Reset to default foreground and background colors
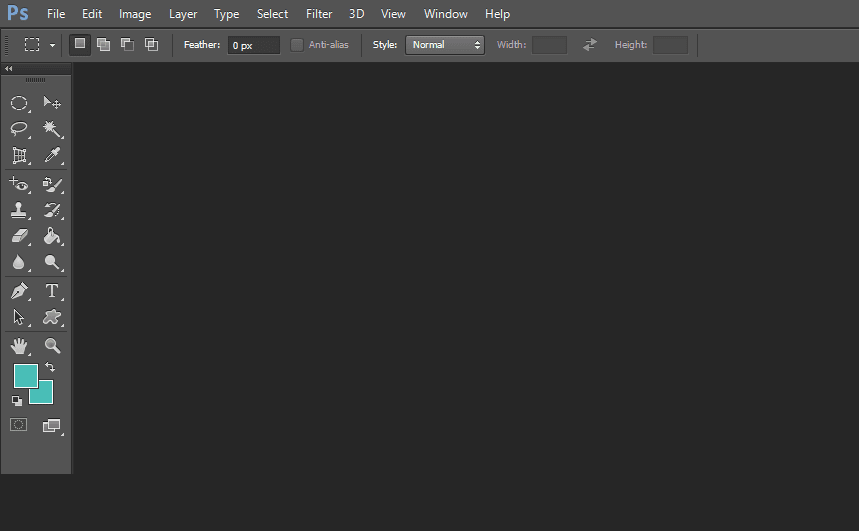 pos(17,401)
